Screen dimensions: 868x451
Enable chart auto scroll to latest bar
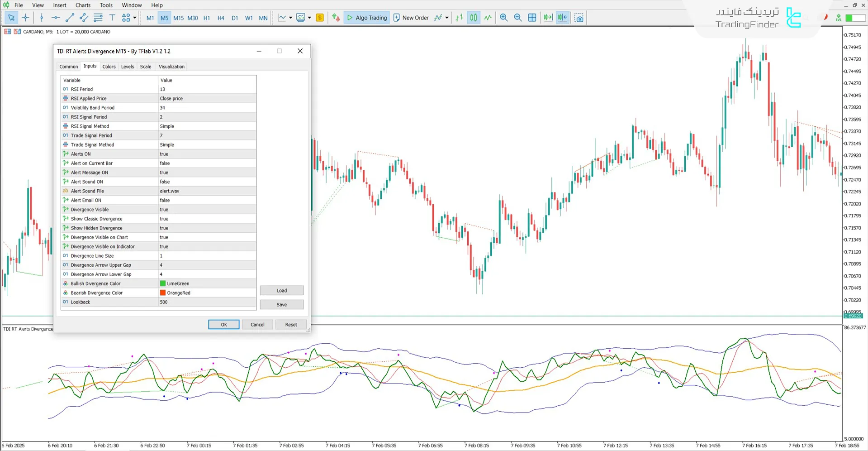tap(548, 18)
